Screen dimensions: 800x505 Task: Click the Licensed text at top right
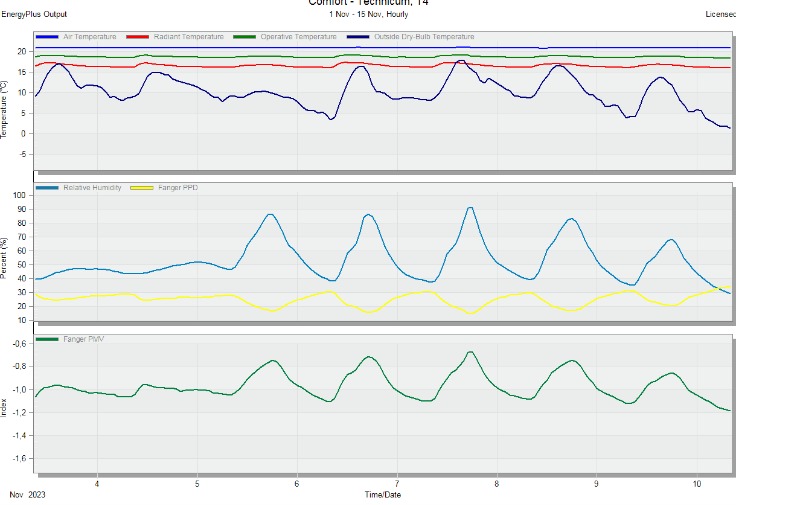(x=720, y=15)
